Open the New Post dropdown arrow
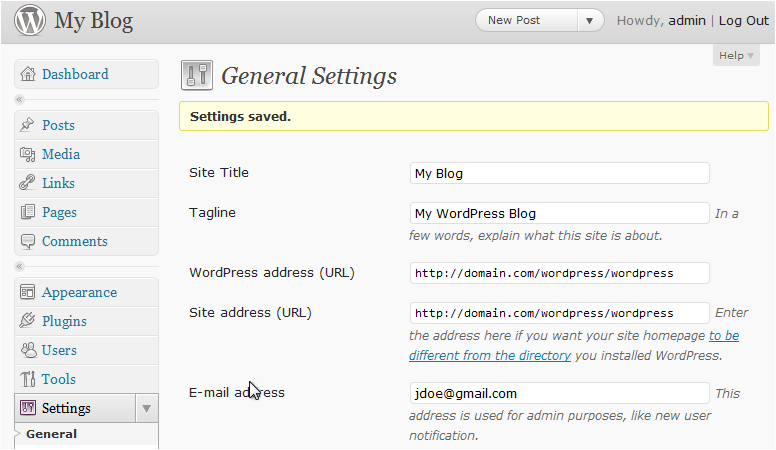The height and width of the screenshot is (450, 776). coord(589,21)
